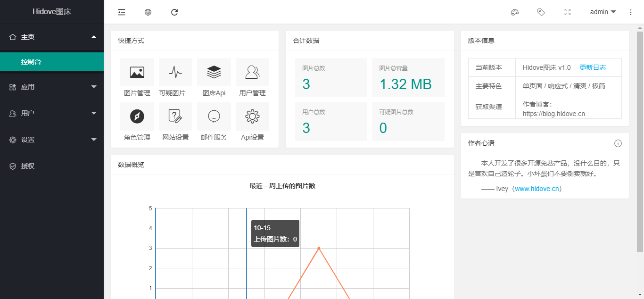The height and width of the screenshot is (299, 644).
Task: Click the refresh icon in the toolbar
Action: (x=174, y=12)
